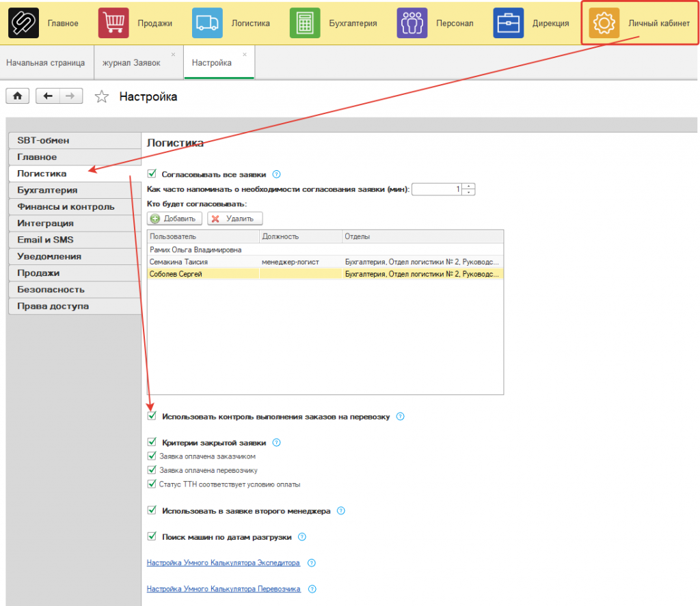This screenshot has width=700, height=606.
Task: Toggle Поиск машин по датам разгрузки
Action: click(x=152, y=536)
